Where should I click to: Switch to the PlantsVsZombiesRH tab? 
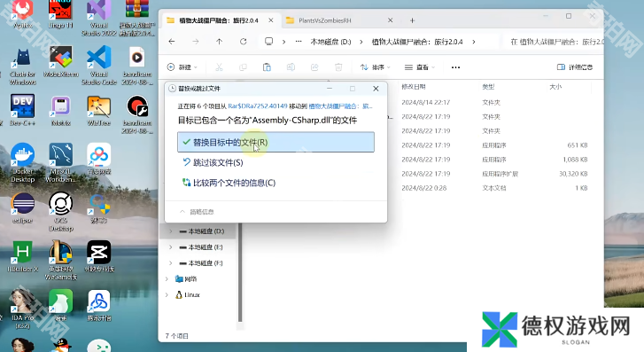pyautogui.click(x=325, y=20)
